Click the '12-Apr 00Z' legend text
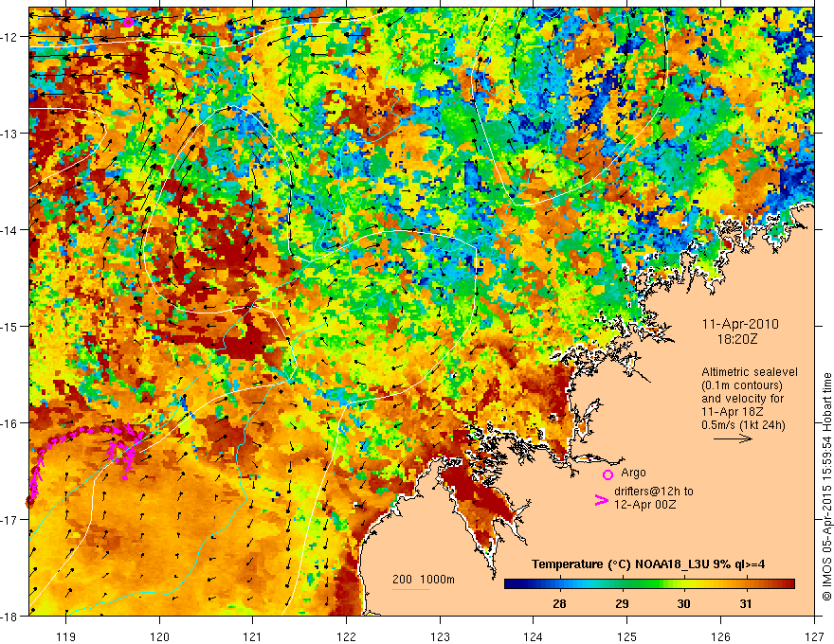The height and width of the screenshot is (644, 834). (x=645, y=504)
